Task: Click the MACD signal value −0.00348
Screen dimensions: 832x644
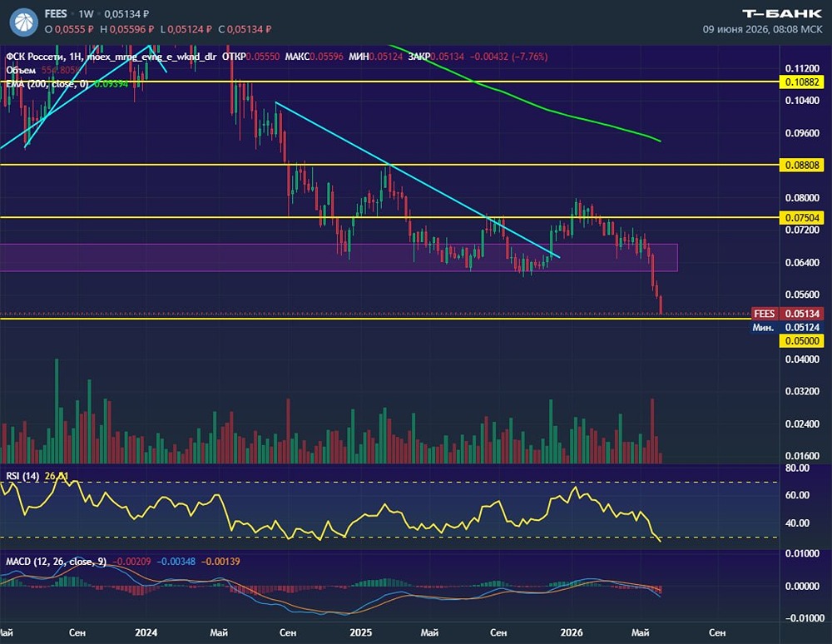Action: point(176,562)
